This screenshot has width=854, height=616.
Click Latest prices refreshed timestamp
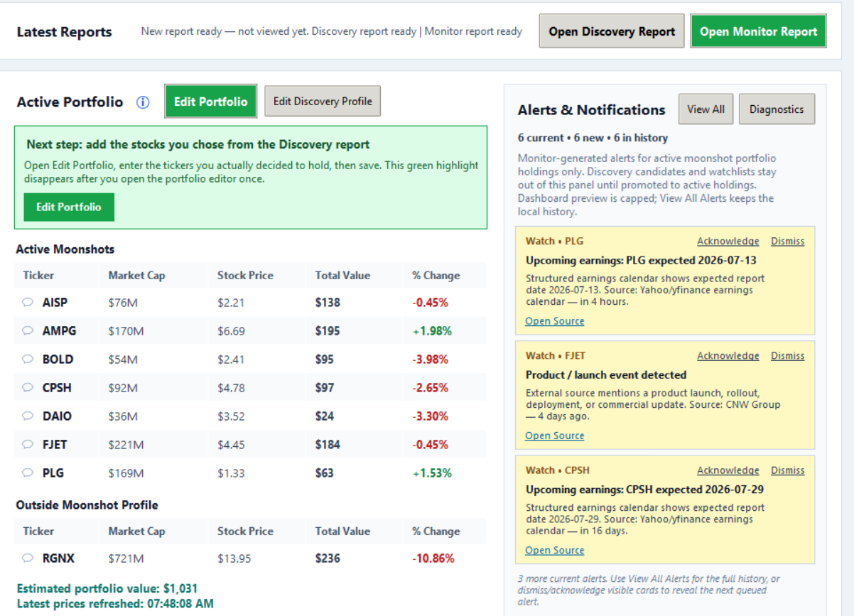click(x=115, y=604)
